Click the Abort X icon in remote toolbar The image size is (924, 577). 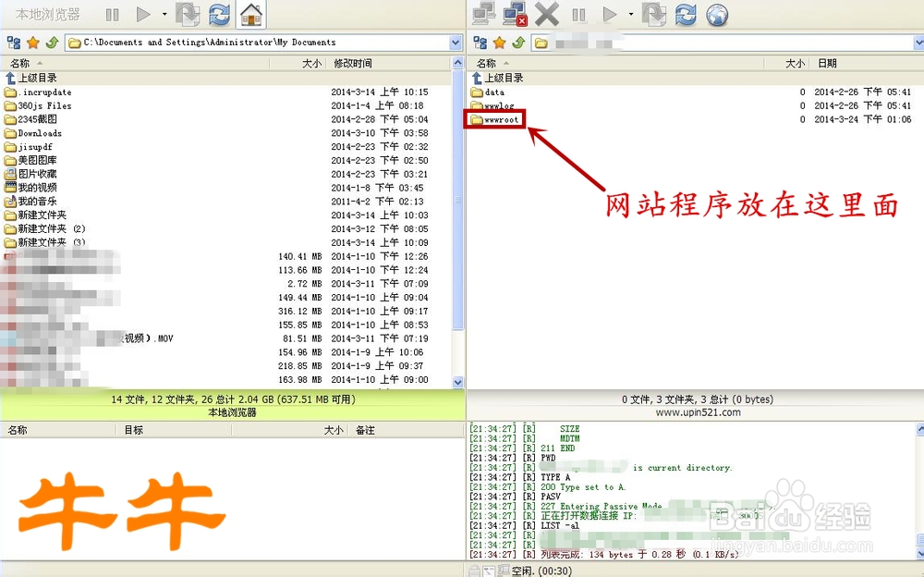547,14
